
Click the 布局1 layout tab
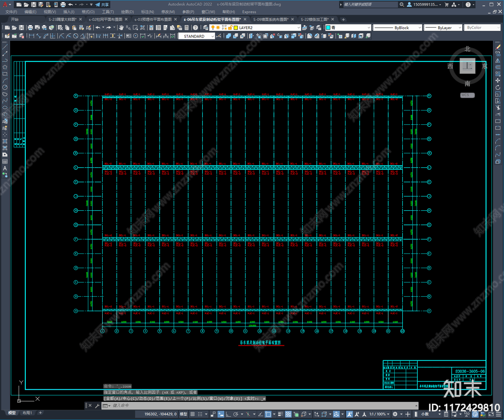tap(27, 413)
